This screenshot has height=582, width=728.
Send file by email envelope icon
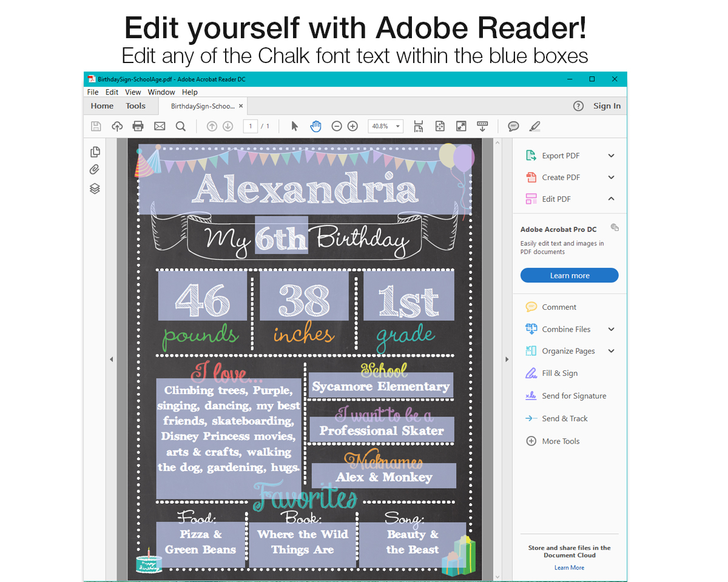pos(160,126)
